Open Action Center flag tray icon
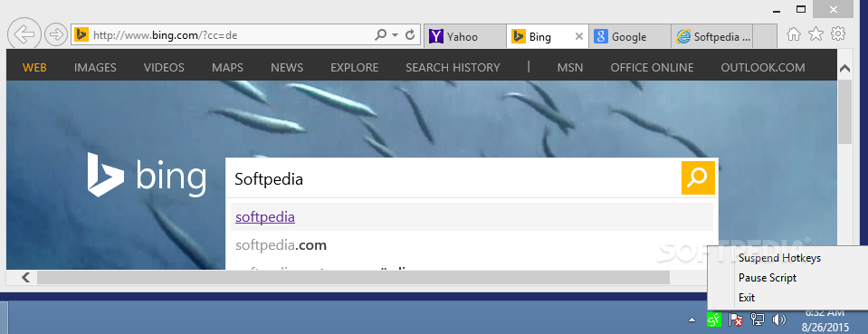Viewport: 868px width, 334px height. [736, 320]
